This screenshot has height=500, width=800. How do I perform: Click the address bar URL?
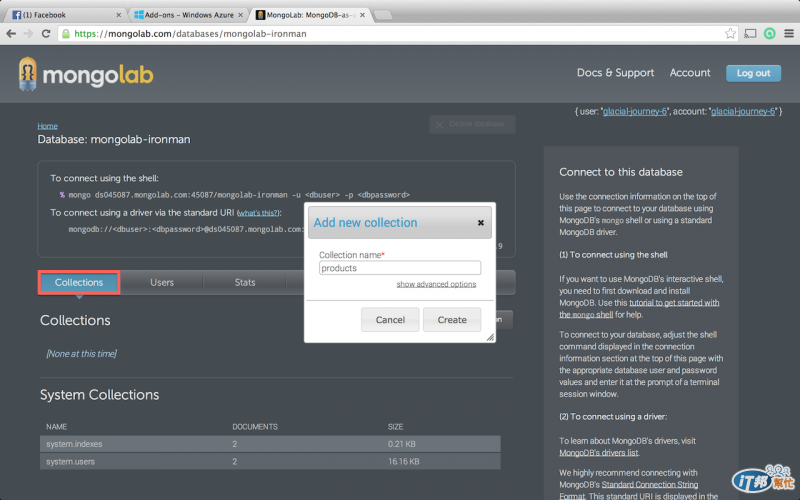coord(190,34)
